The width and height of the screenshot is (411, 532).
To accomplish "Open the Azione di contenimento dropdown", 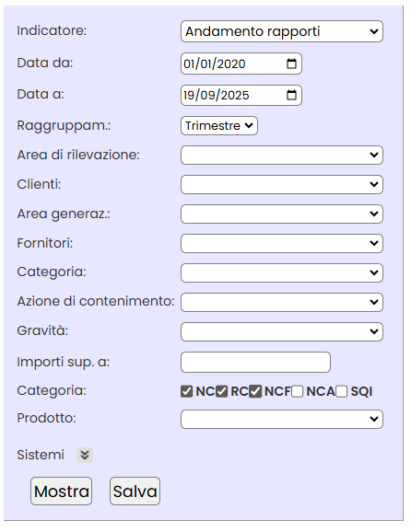I will coord(282,302).
